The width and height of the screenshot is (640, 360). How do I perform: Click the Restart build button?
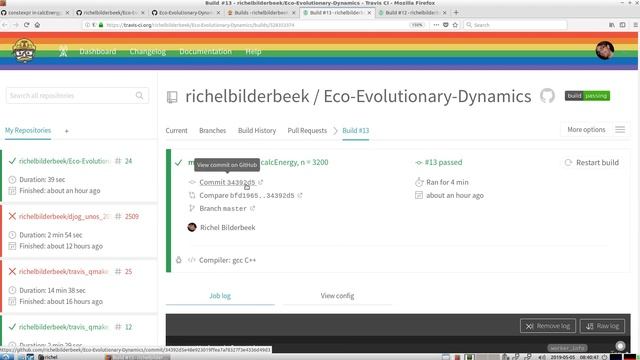click(x=591, y=162)
